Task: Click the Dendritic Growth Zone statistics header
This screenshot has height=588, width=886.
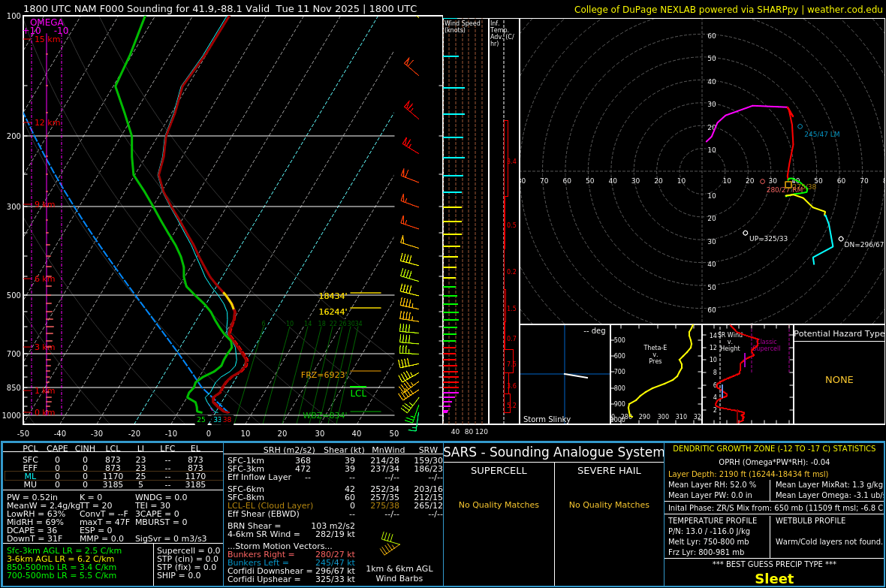Action: click(774, 448)
